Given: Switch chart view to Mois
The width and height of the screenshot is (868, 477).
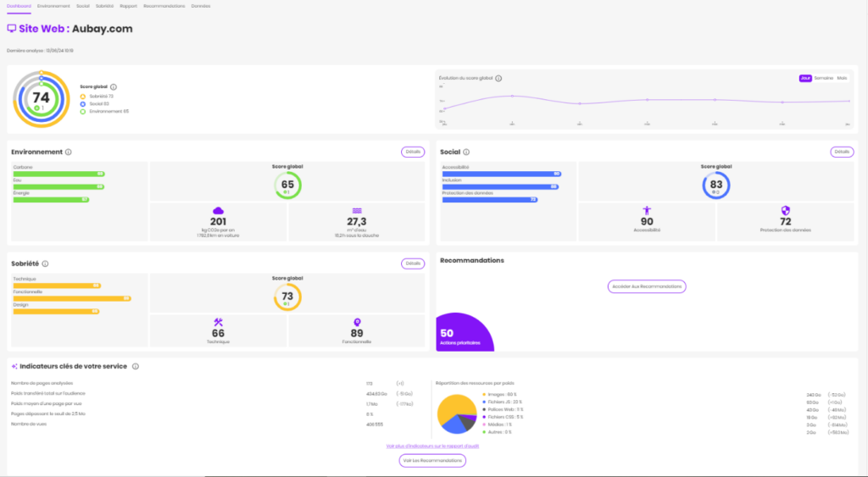Looking at the screenshot, I should pyautogui.click(x=842, y=78).
